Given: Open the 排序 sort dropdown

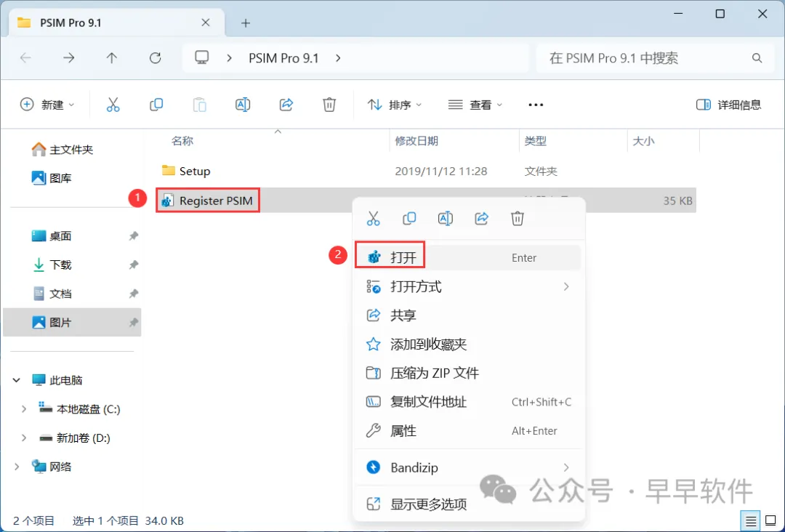Looking at the screenshot, I should [395, 105].
